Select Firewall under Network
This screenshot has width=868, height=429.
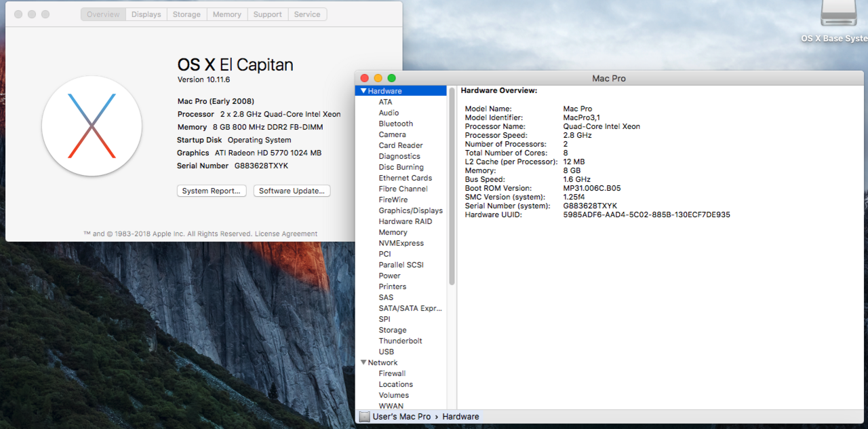coord(393,373)
